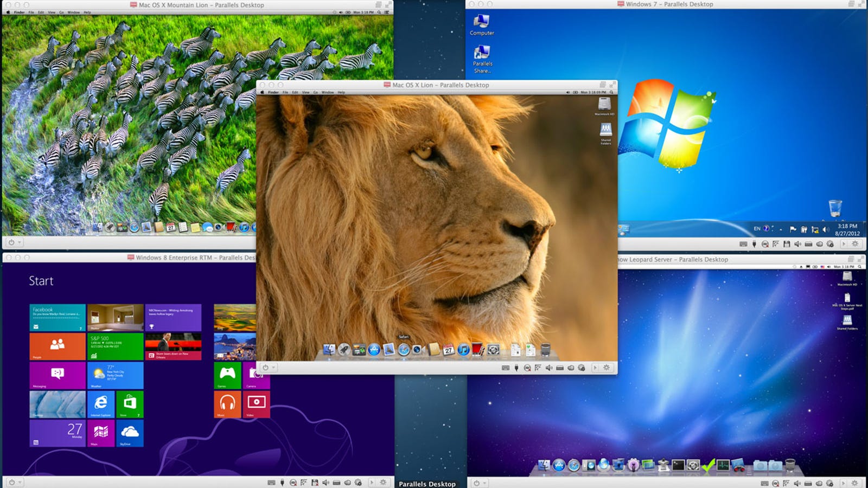This screenshot has height=488, width=868.
Task: Open Finder menu in Lion window menu bar
Action: click(x=273, y=92)
